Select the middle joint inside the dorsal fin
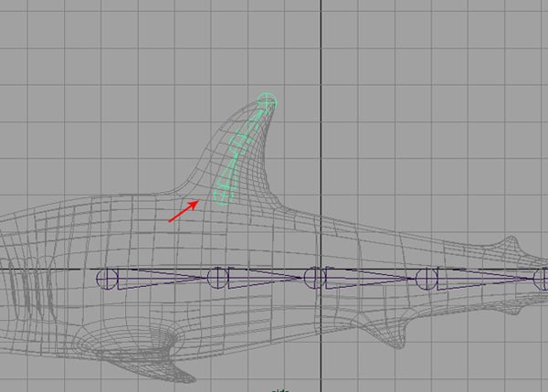Viewport: 548px width, 392px height. coord(240,143)
